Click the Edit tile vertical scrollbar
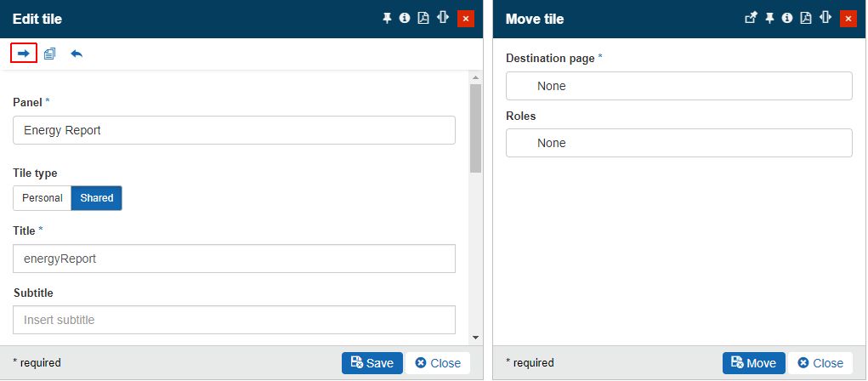 tap(475, 128)
